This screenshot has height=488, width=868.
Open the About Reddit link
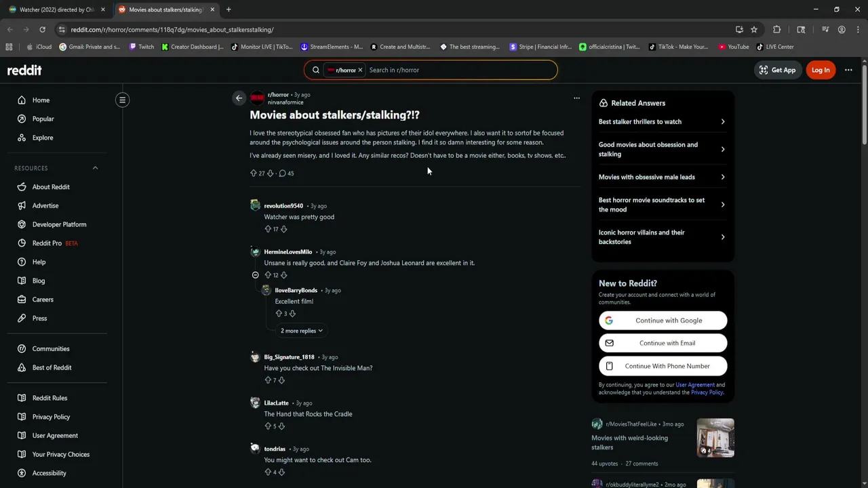[x=51, y=187]
